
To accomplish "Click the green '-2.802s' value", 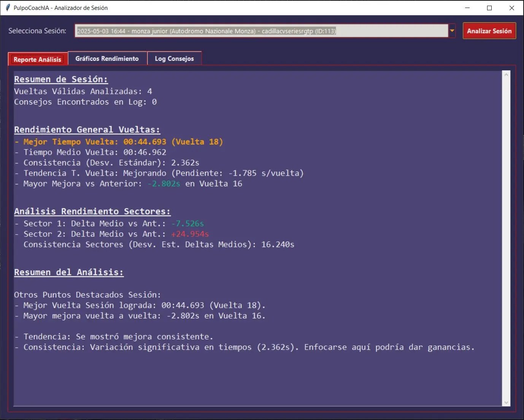I will pyautogui.click(x=164, y=184).
